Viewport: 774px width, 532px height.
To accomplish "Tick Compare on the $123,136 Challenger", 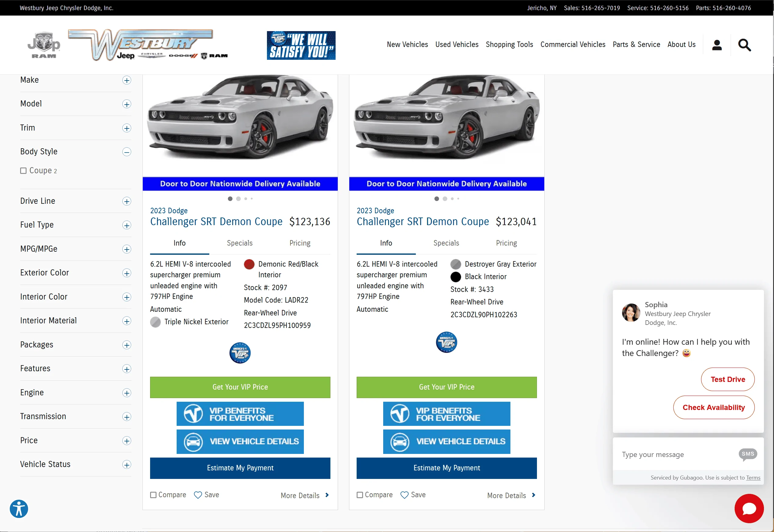I will 153,495.
